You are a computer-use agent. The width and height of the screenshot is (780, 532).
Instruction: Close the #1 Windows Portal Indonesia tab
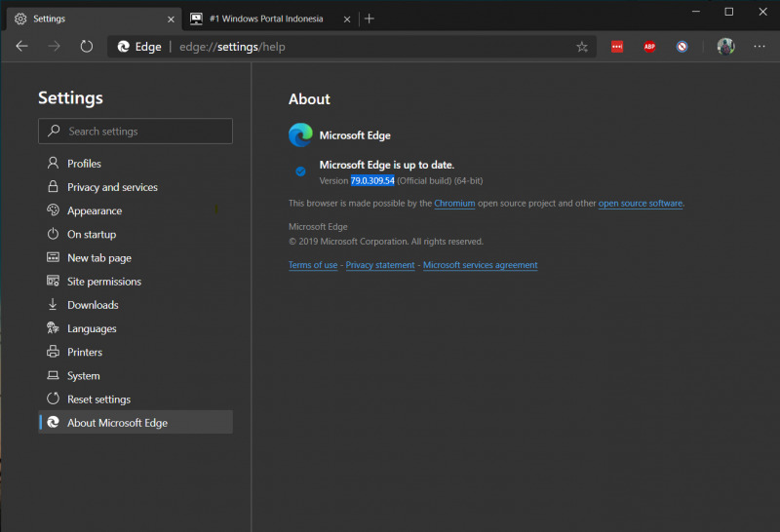(347, 19)
